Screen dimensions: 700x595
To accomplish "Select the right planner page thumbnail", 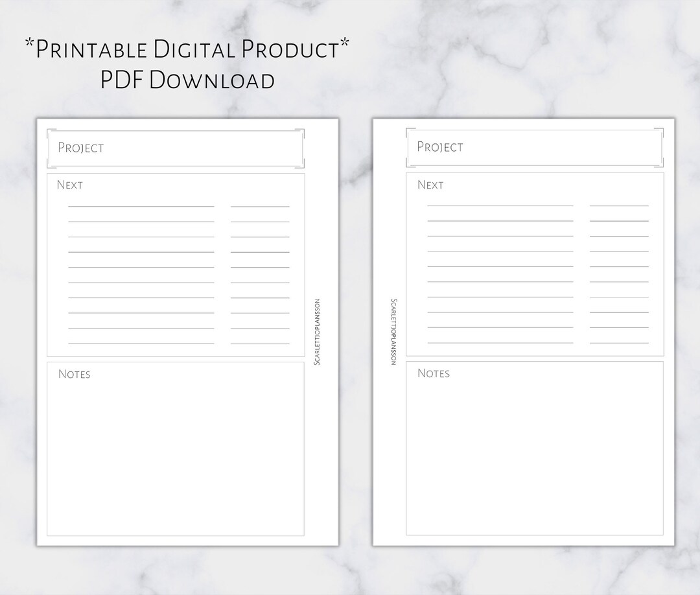I will pos(523,332).
